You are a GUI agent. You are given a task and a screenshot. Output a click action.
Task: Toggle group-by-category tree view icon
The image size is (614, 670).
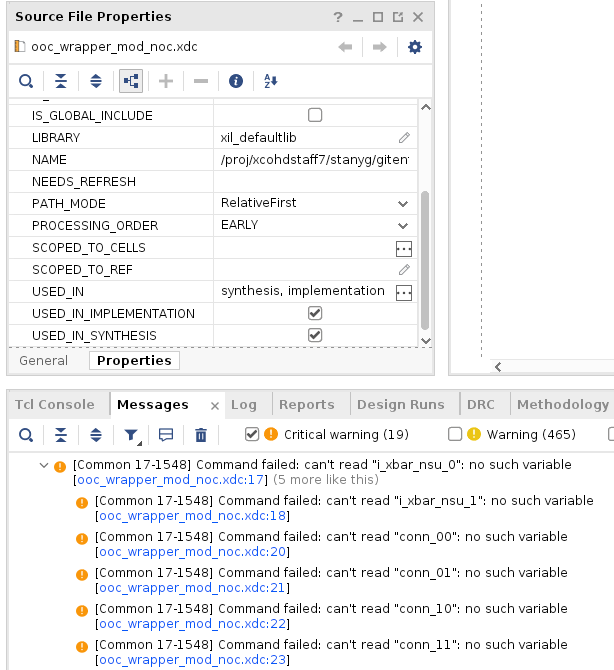[x=131, y=81]
